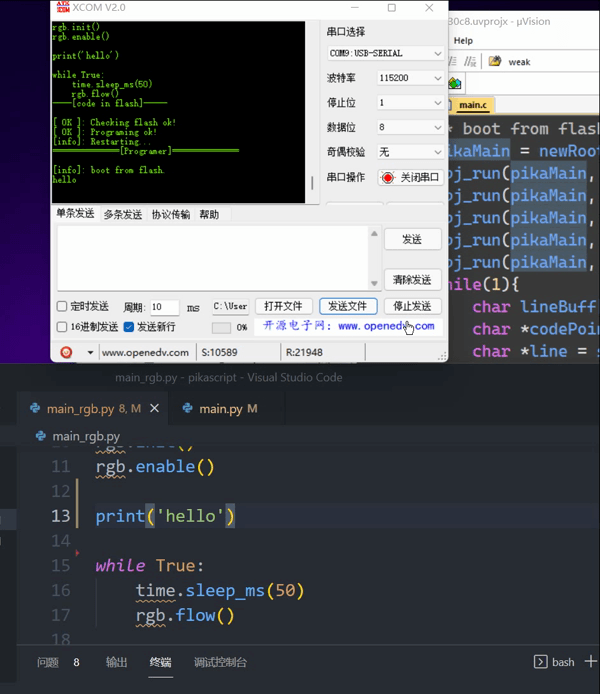
Task: Maximize the XCOM window
Action: point(392,8)
